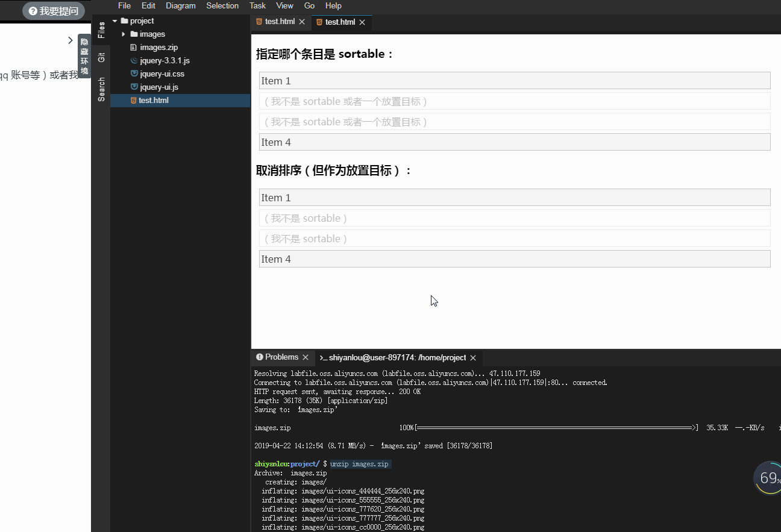781x532 pixels.
Task: Open the Diagram menu
Action: coord(181,5)
